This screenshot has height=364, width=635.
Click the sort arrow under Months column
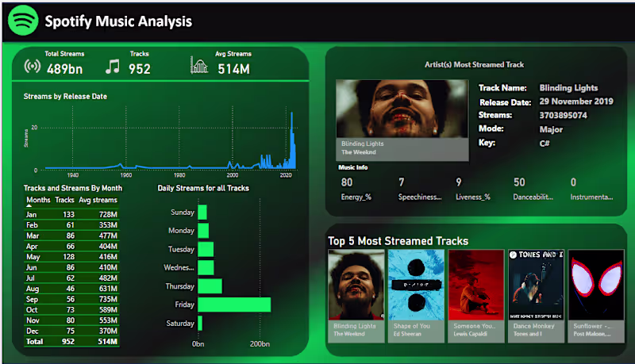pyautogui.click(x=29, y=206)
